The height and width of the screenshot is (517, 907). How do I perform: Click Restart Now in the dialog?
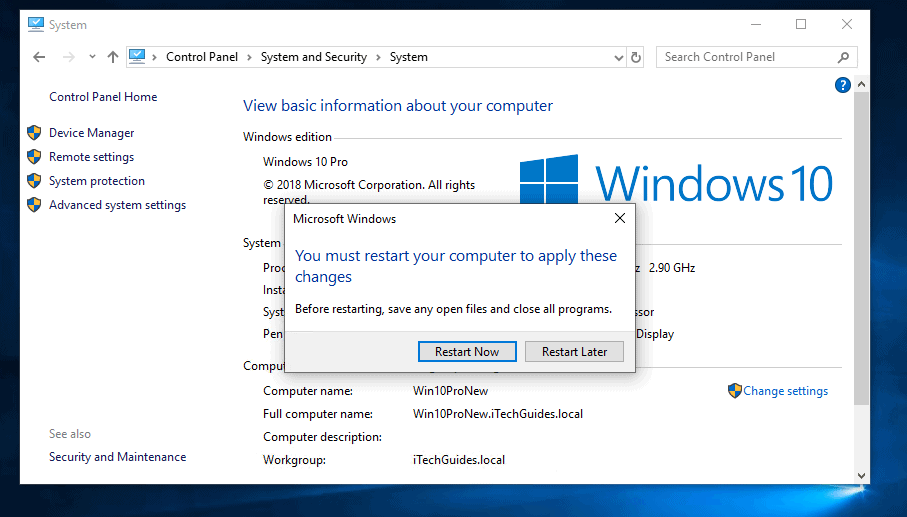pos(467,352)
